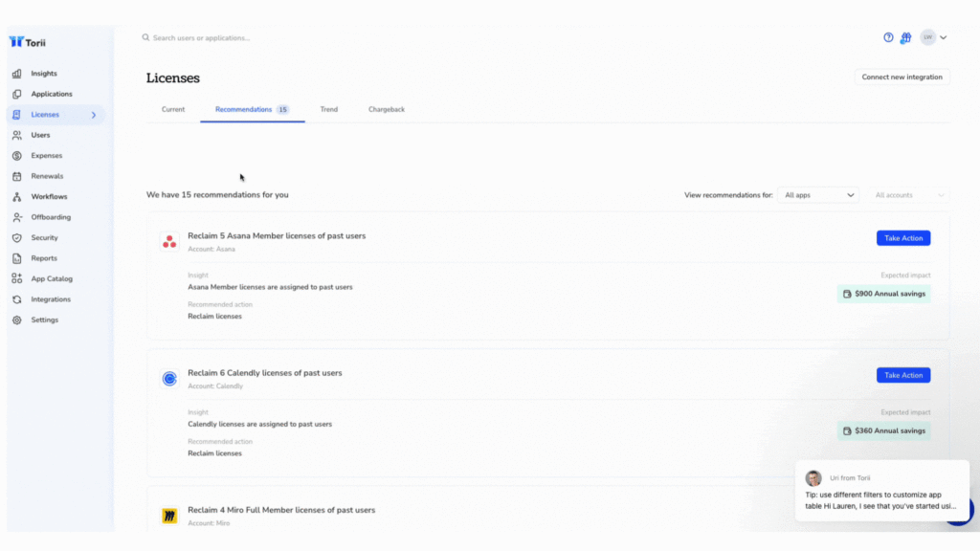This screenshot has height=551, width=980.
Task: Open the App Catalog icon
Action: pyautogui.click(x=17, y=278)
